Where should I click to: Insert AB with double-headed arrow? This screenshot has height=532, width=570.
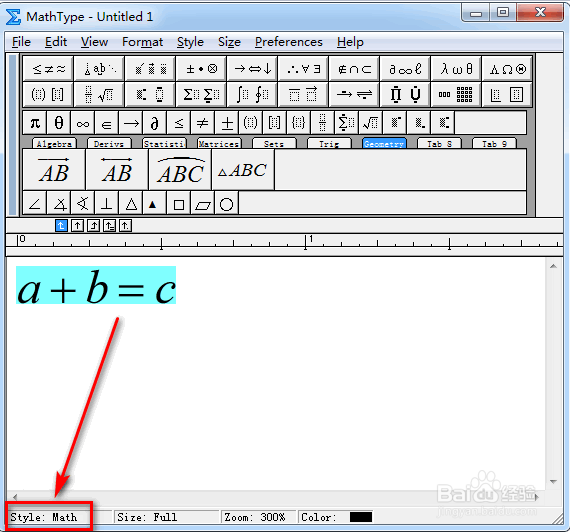[117, 169]
